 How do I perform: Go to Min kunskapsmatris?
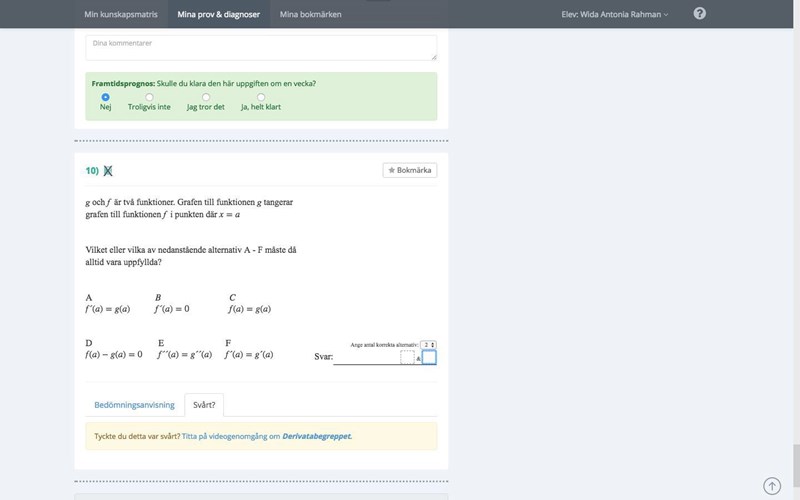coord(121,14)
